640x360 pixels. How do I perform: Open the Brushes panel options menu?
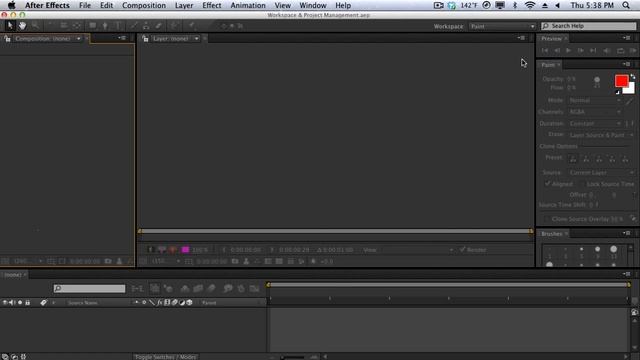pyautogui.click(x=626, y=233)
